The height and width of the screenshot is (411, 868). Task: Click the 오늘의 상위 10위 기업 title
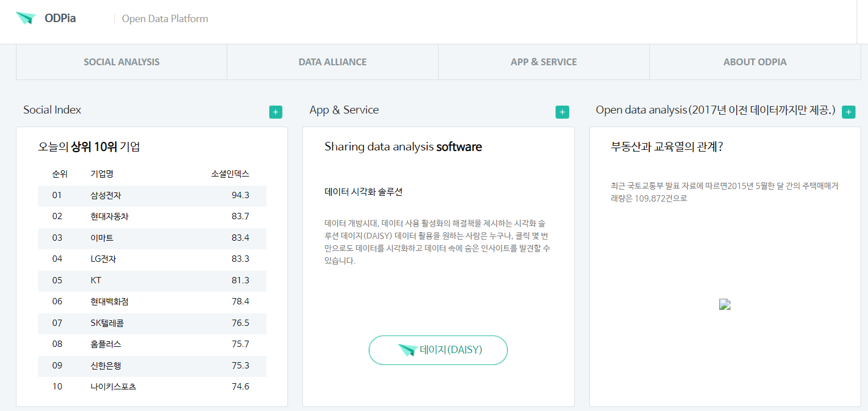tap(89, 147)
